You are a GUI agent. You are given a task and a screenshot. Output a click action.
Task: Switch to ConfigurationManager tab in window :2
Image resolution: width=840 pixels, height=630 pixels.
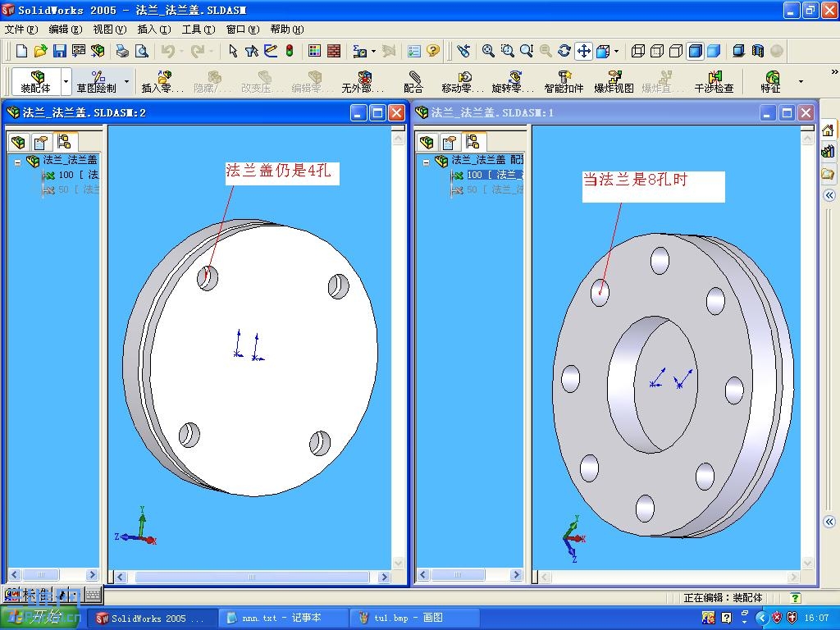click(65, 142)
